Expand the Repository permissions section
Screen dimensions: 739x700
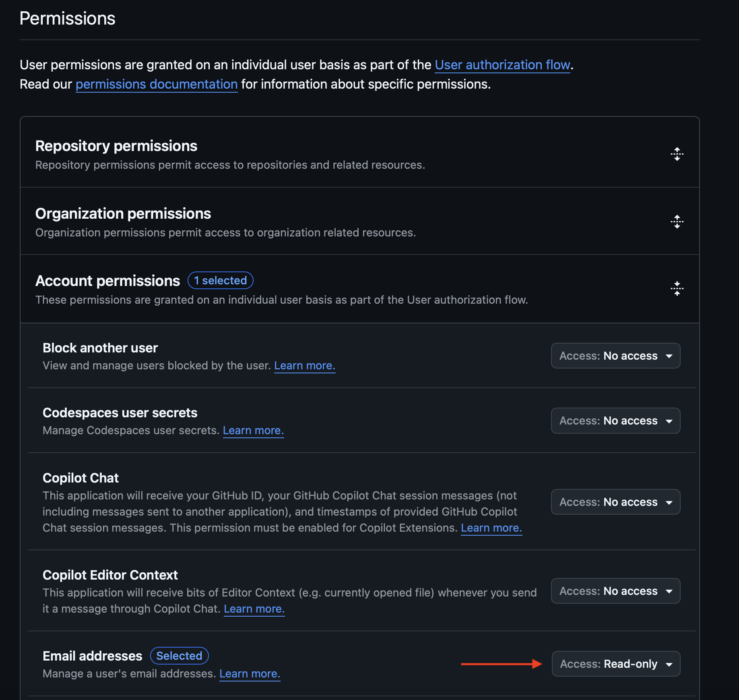pos(116,146)
